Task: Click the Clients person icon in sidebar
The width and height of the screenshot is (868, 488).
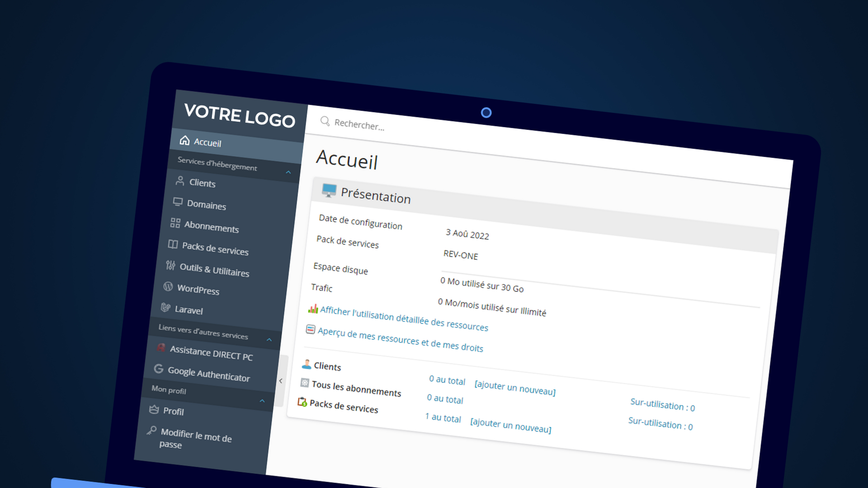Action: [180, 181]
